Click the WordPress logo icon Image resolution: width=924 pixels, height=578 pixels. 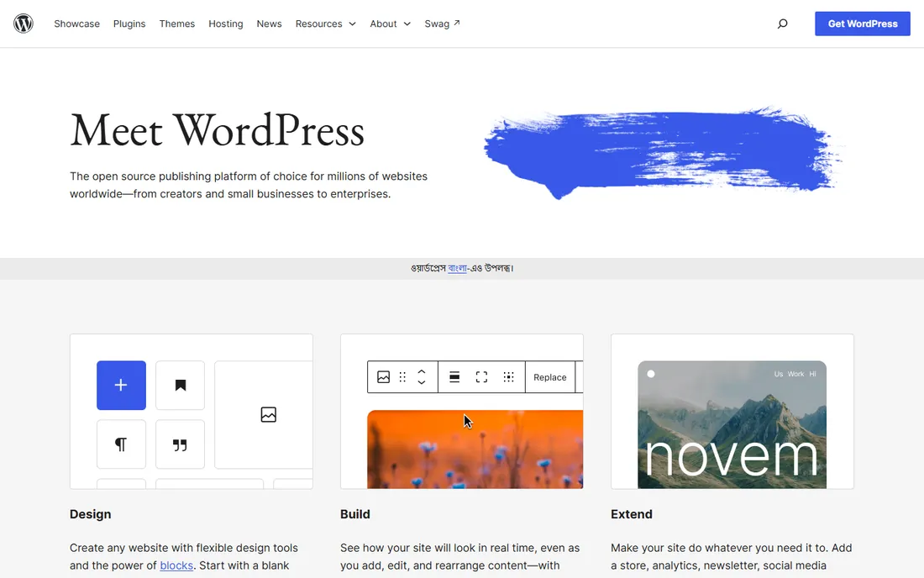click(24, 24)
